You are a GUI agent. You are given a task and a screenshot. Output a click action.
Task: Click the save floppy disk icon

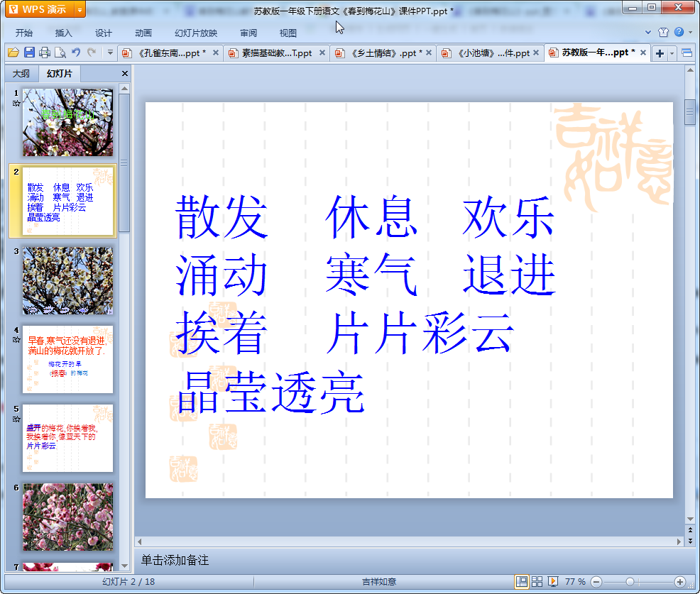coord(30,53)
